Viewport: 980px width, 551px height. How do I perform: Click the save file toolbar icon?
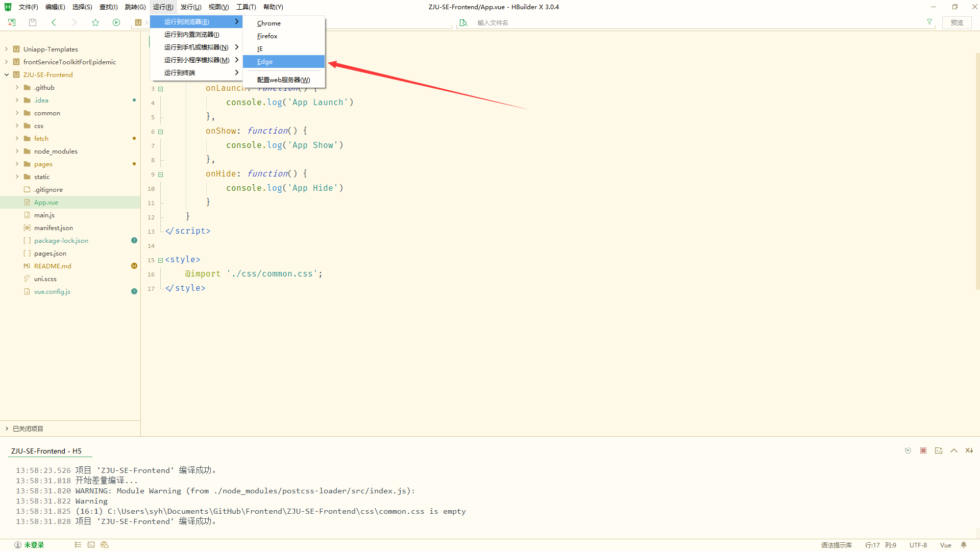(x=33, y=22)
